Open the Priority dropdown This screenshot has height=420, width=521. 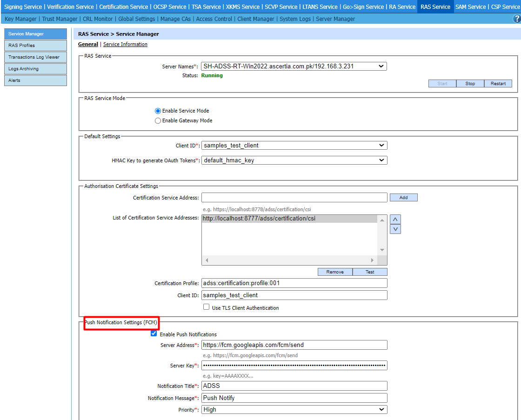click(294, 410)
